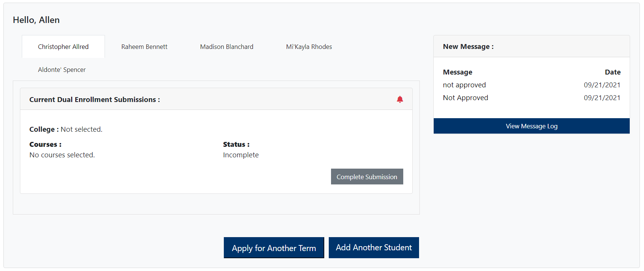This screenshot has width=644, height=271.
Task: View Mi'Kayla Rhodes tab
Action: pos(309,47)
